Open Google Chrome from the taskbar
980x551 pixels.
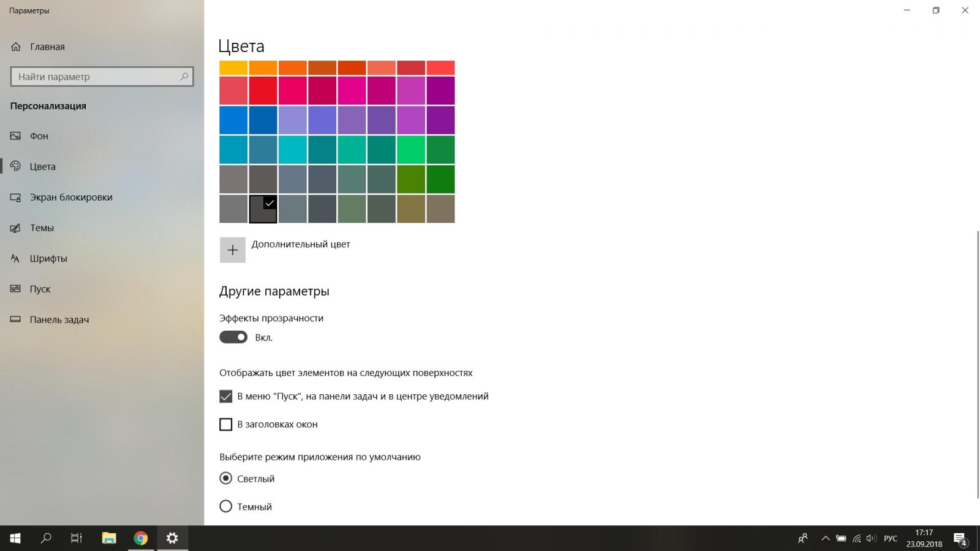tap(141, 538)
